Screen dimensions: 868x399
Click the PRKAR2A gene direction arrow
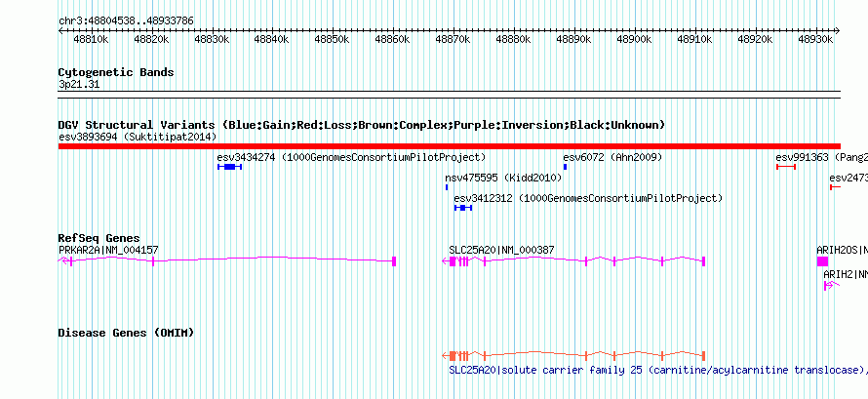[x=62, y=261]
